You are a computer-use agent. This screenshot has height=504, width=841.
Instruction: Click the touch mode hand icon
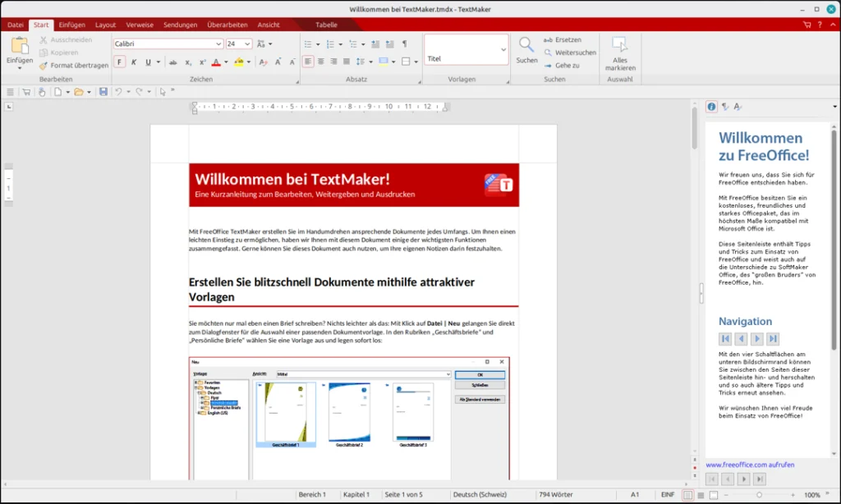pos(42,92)
